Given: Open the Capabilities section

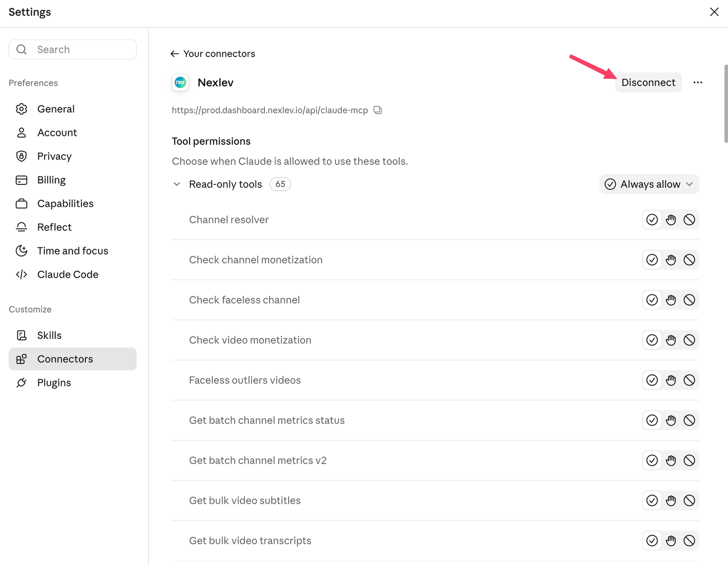Looking at the screenshot, I should click(x=72, y=204).
